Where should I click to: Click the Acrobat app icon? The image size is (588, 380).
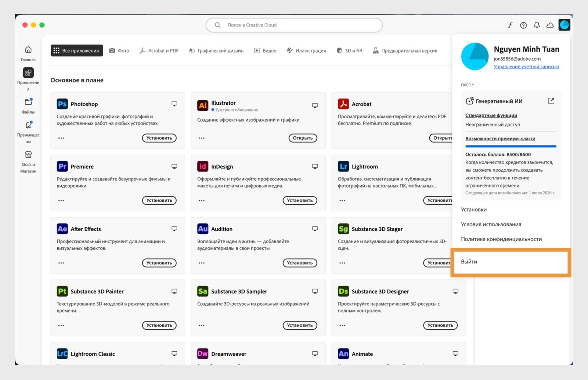[343, 104]
